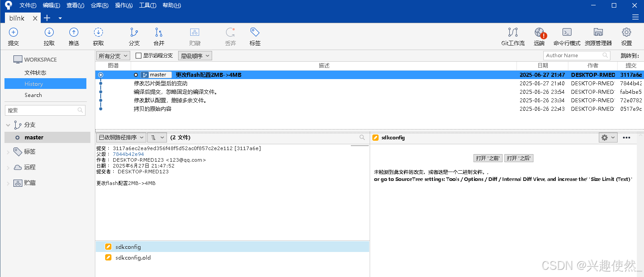The image size is (644, 277).
Task: Open the 所有分支 branch filter dropdown
Action: pos(113,56)
